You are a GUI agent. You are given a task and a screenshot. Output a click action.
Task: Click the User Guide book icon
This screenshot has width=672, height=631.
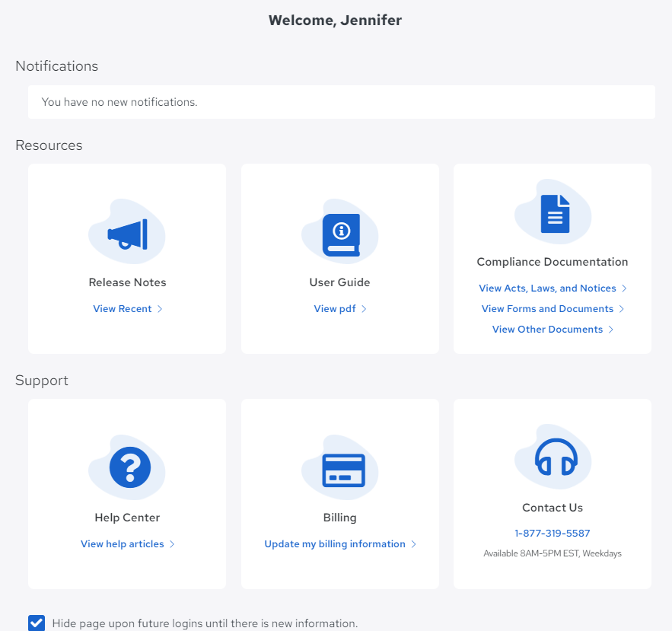[x=340, y=234]
